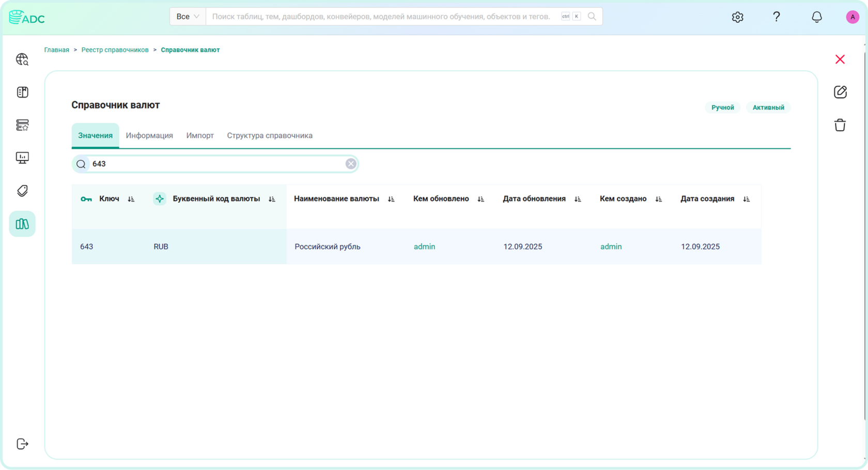The width and height of the screenshot is (868, 470).
Task: Click the Справочник валют page heading
Action: click(x=116, y=105)
